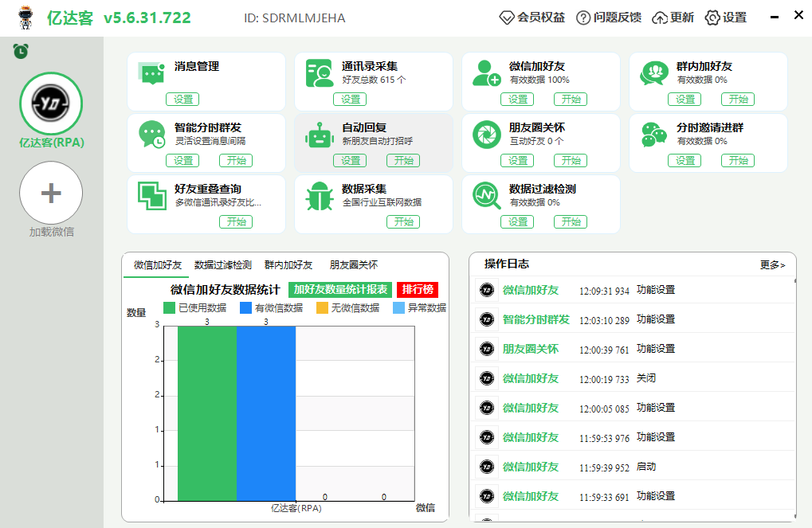Click version text v5.6.31.722
Image resolution: width=812 pixels, height=528 pixels.
pos(147,18)
